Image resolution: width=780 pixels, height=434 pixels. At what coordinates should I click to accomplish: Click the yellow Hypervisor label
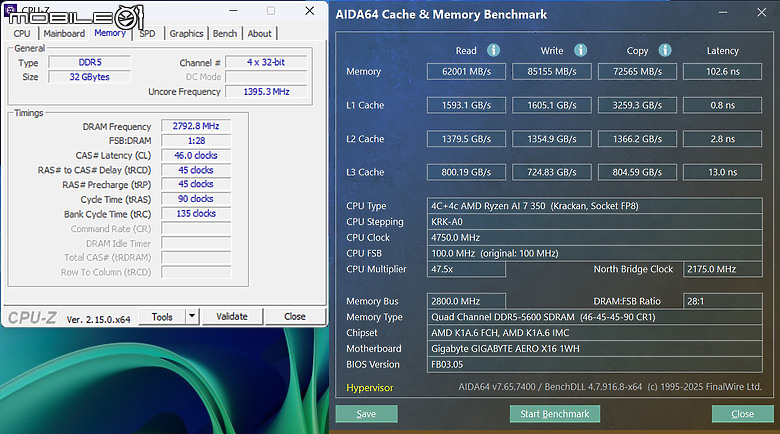(x=370, y=387)
